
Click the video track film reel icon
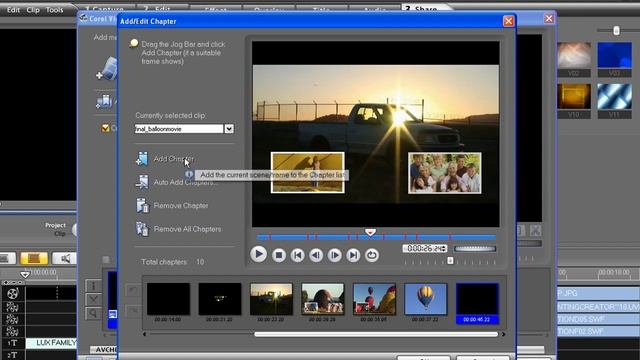13,293
